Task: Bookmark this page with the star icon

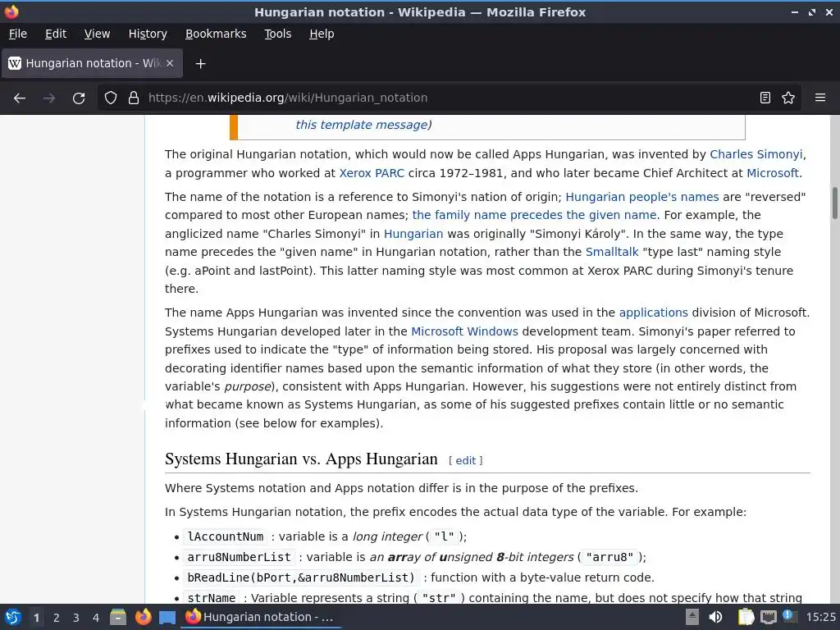Action: (x=788, y=98)
